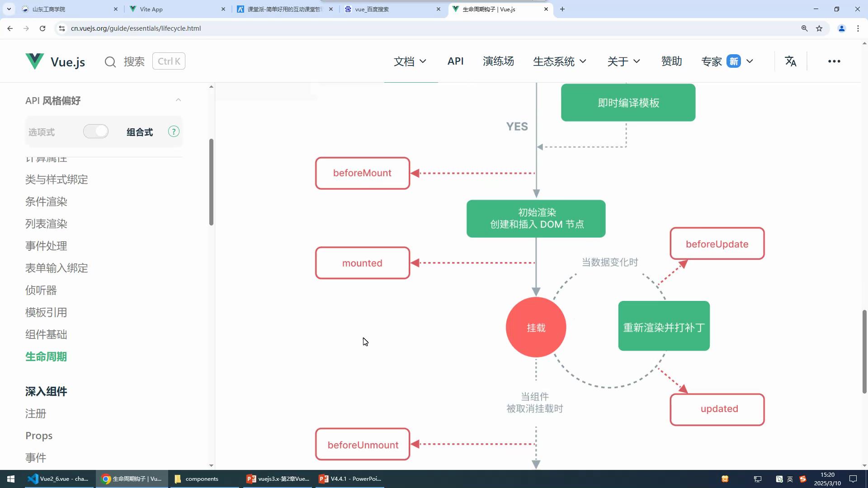Select the 组合式 API style label
The image size is (868, 488).
140,132
